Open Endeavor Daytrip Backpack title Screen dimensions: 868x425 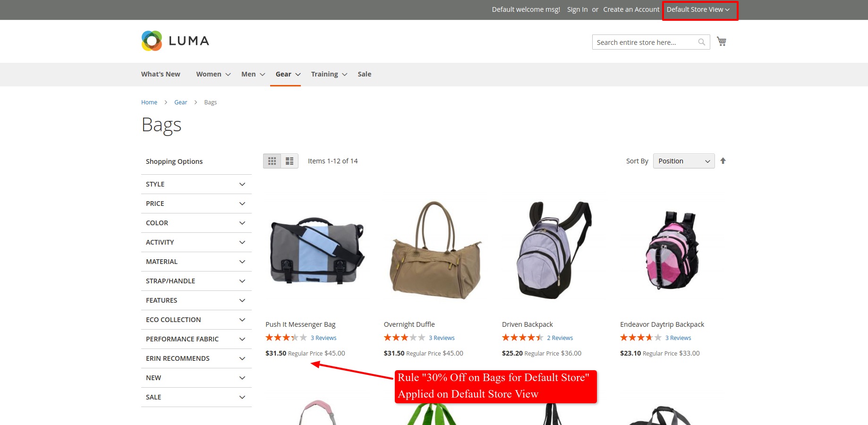click(662, 324)
